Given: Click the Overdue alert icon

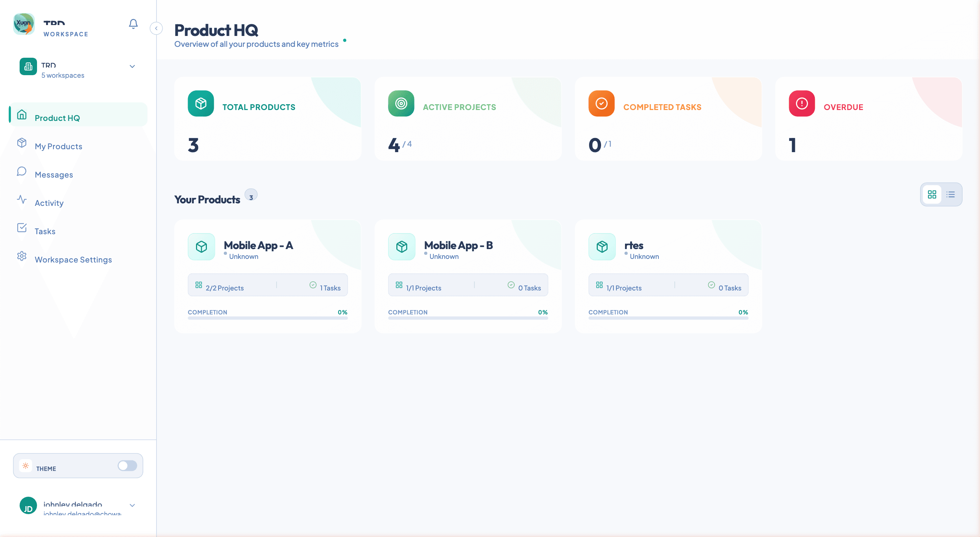Looking at the screenshot, I should point(802,103).
